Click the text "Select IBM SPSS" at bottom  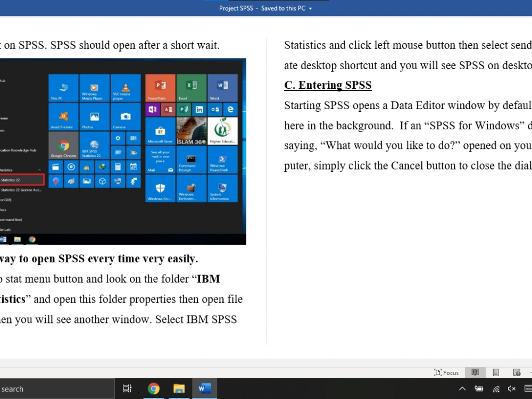click(x=196, y=319)
